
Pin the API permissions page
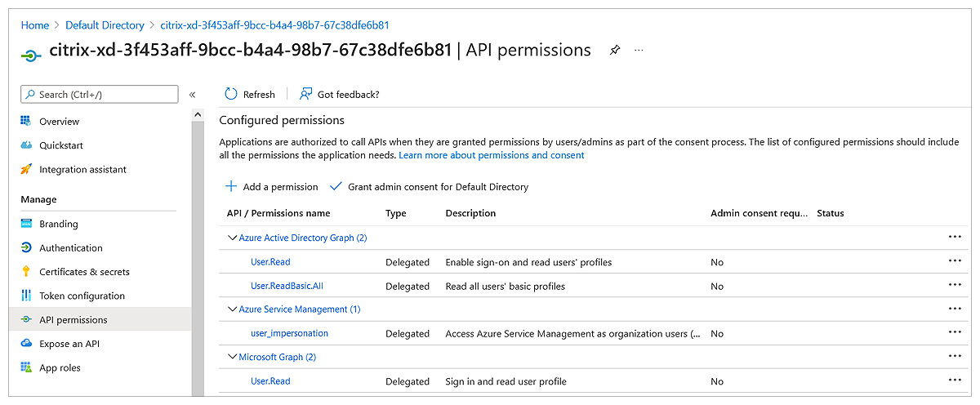coord(615,51)
